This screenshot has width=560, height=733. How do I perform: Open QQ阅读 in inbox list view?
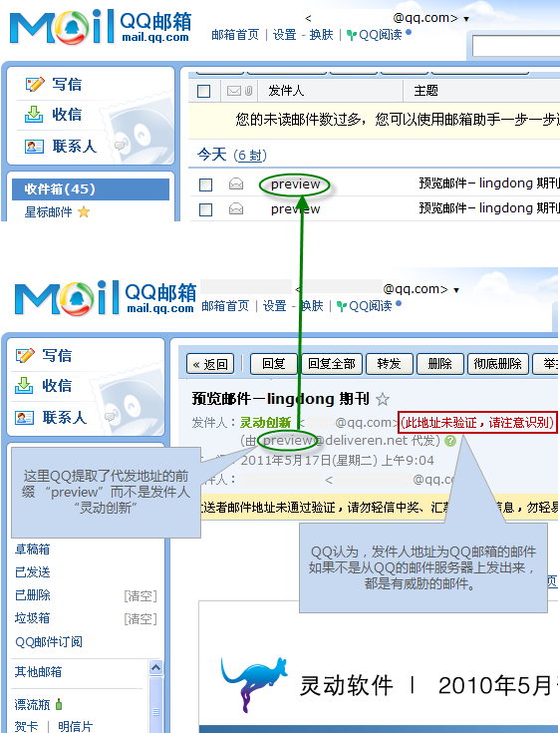click(380, 35)
